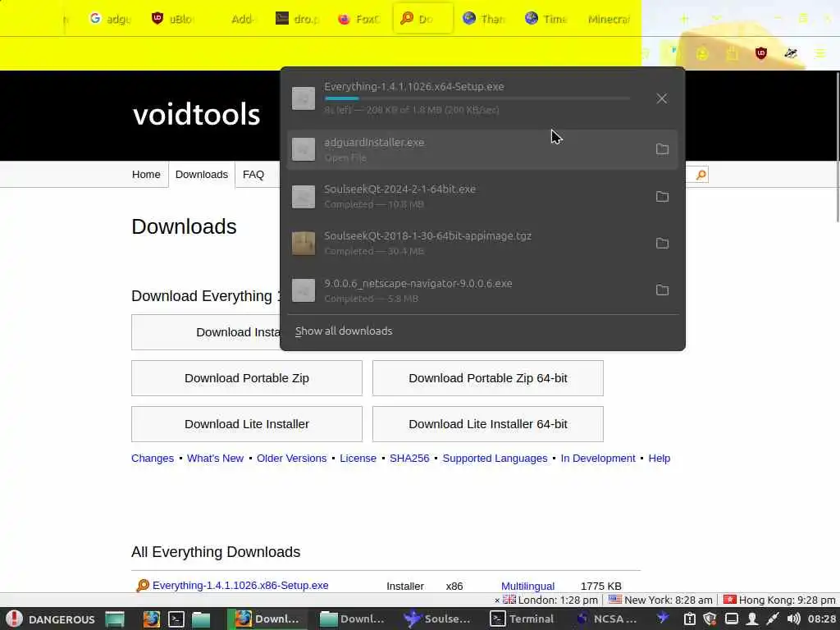Viewport: 840px width, 630px height.
Task: Click the SoulseekQt appimage.tgz archive icon
Action: click(x=304, y=243)
